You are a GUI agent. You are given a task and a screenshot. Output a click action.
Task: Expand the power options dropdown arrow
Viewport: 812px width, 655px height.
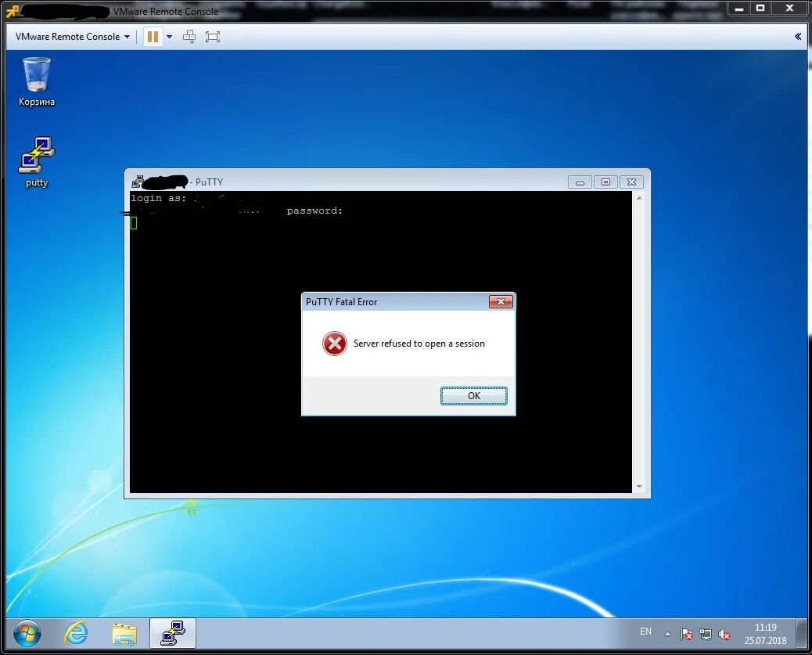coord(169,37)
